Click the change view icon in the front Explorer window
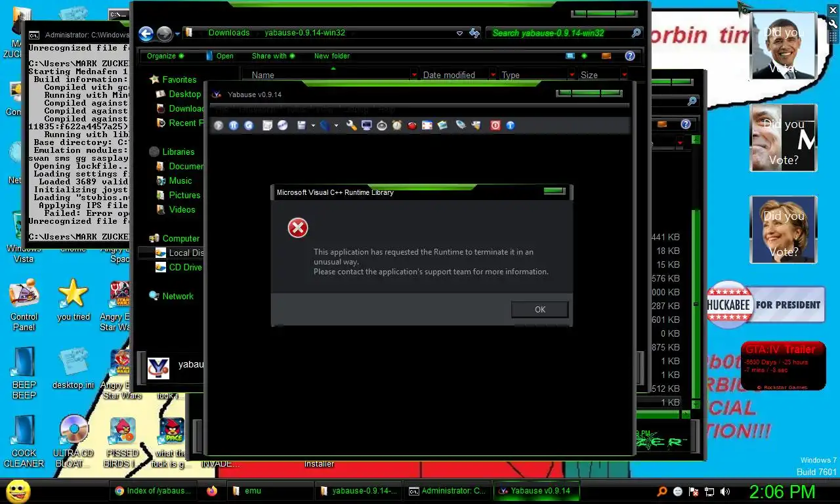This screenshot has height=504, width=840. tap(570, 56)
